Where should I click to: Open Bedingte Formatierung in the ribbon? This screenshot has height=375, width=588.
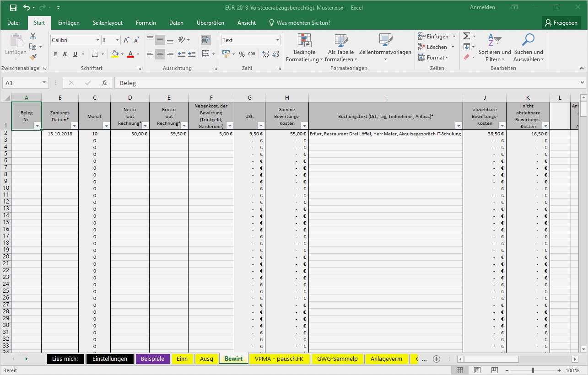(x=304, y=47)
